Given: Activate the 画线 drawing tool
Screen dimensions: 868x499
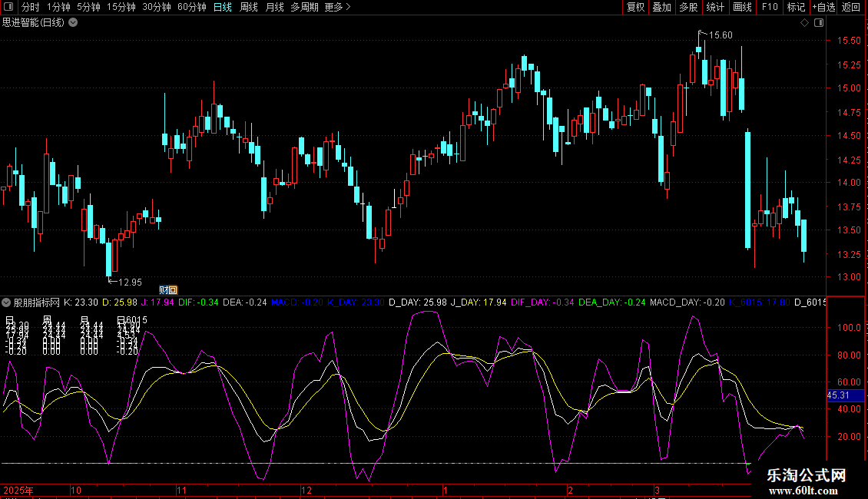Looking at the screenshot, I should click(742, 7).
